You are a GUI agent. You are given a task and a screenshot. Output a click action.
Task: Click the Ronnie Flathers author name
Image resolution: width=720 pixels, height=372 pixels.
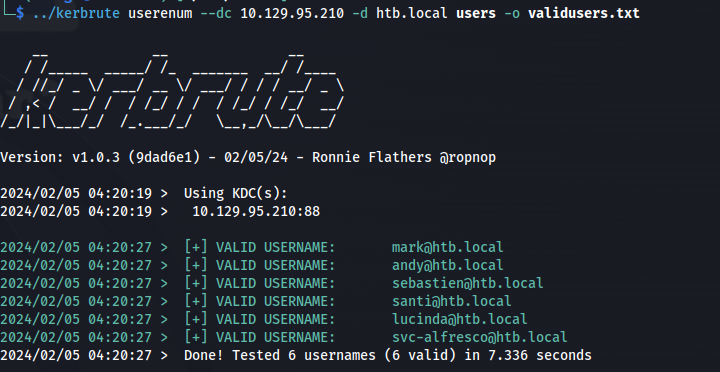tap(372, 158)
